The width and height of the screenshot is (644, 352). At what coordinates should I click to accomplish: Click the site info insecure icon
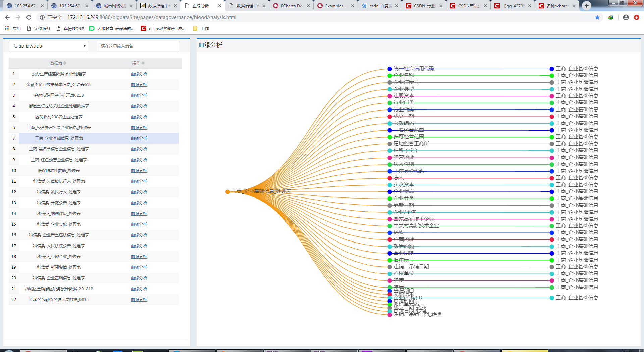click(42, 17)
